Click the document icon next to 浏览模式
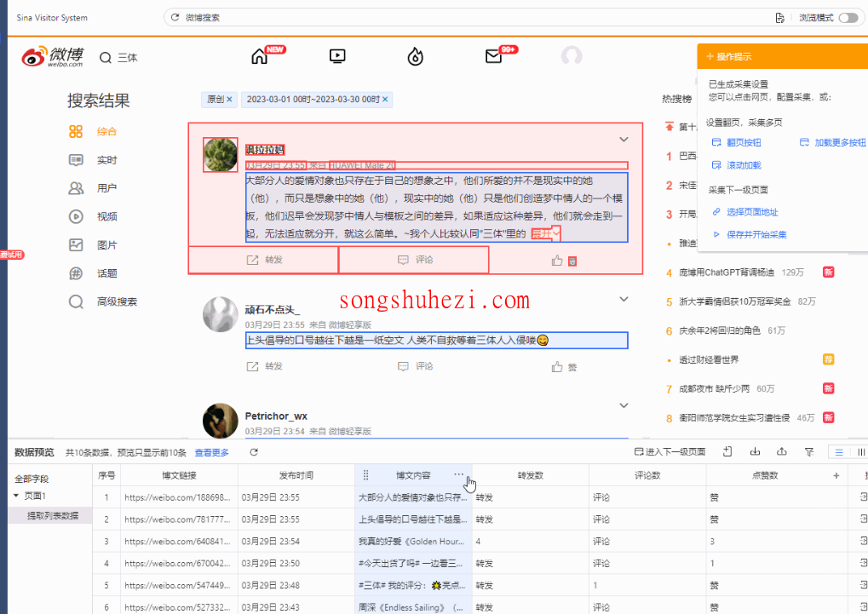 779,18
